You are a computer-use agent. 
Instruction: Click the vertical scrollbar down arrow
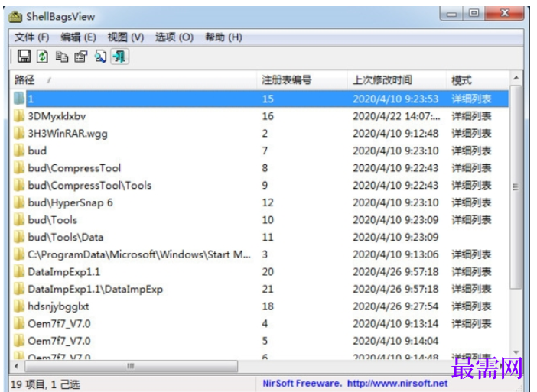point(516,352)
